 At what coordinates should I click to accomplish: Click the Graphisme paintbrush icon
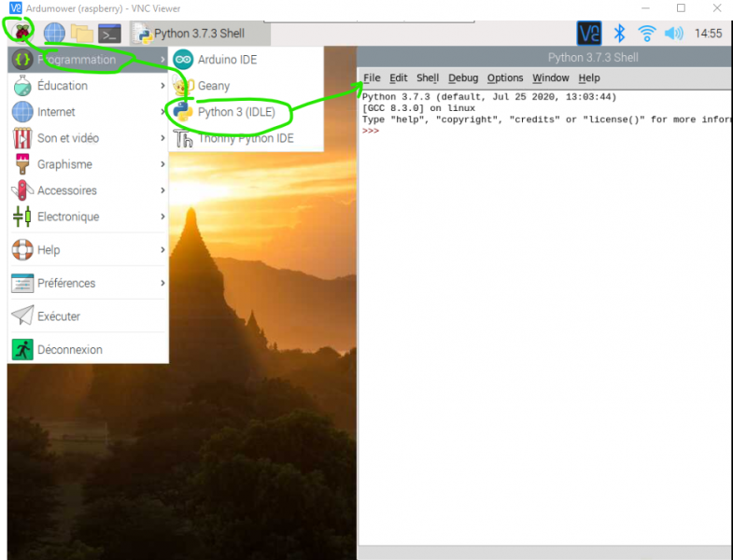pyautogui.click(x=22, y=164)
